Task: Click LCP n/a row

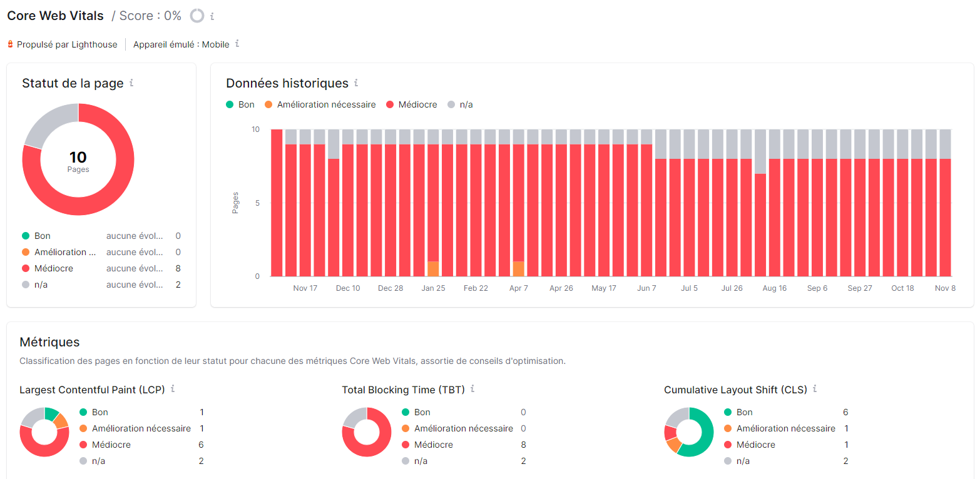Action: 142,461
